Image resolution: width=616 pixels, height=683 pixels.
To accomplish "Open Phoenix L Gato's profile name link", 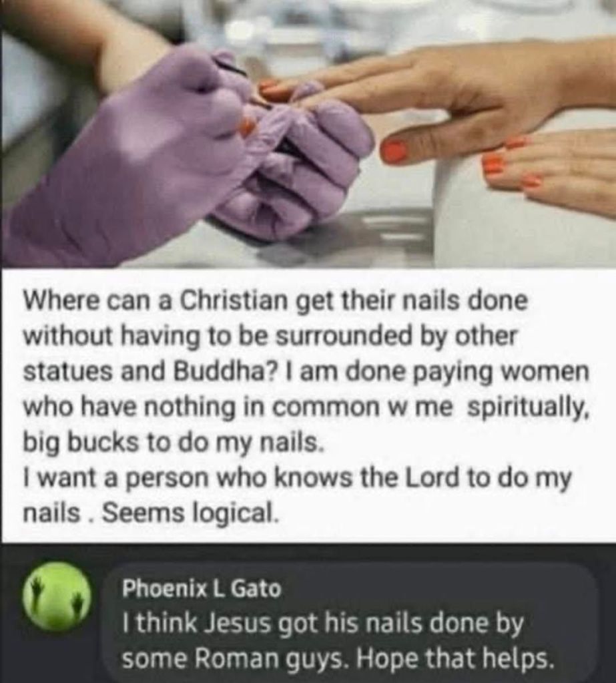I will [202, 589].
